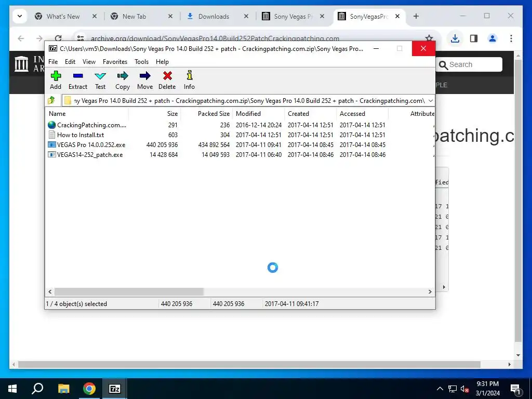This screenshot has width=532, height=399.
Task: Sort by Packed Size column header
Action: pos(206,114)
